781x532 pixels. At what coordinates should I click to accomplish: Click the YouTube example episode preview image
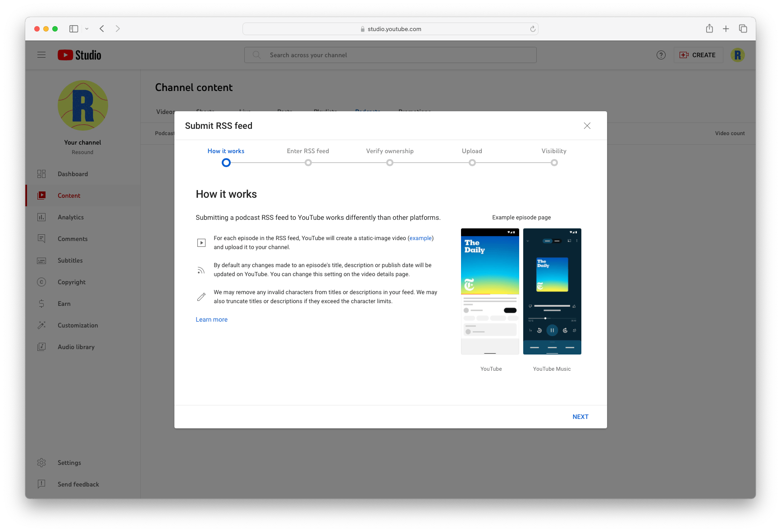(490, 291)
